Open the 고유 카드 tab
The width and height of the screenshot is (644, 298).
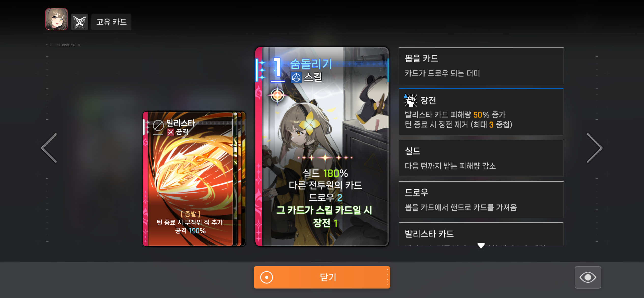111,22
